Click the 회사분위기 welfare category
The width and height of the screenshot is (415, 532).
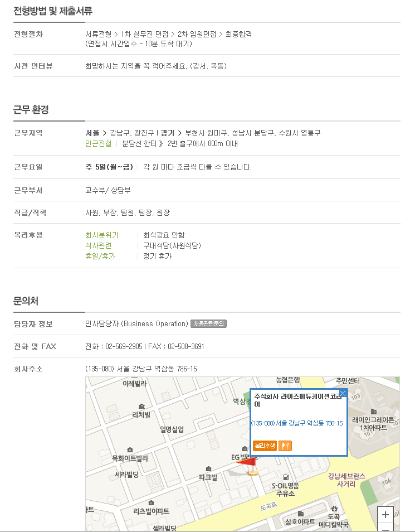(x=102, y=235)
